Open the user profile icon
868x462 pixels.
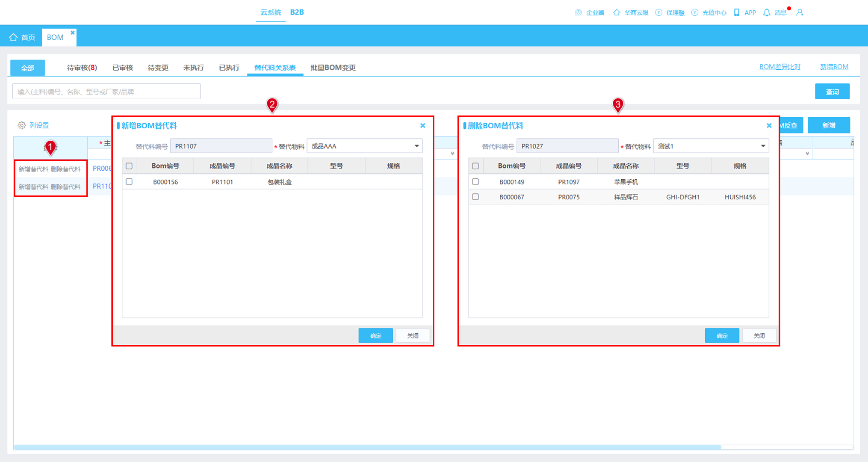[800, 12]
